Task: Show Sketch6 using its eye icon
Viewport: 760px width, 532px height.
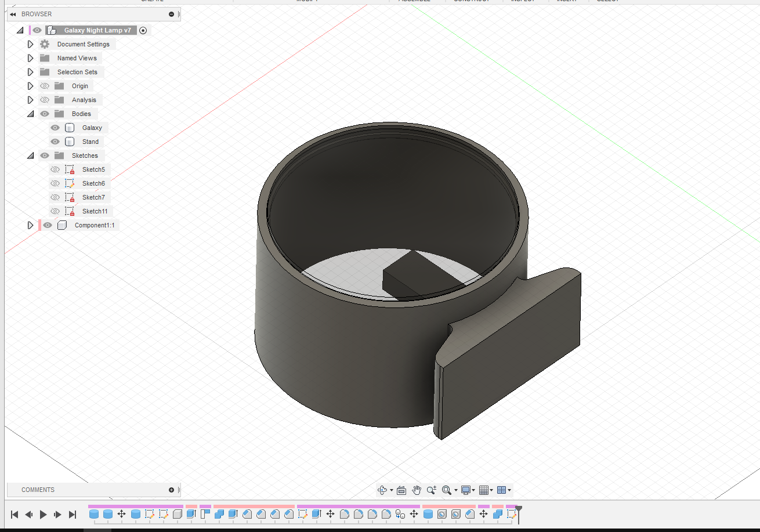Action: [55, 183]
